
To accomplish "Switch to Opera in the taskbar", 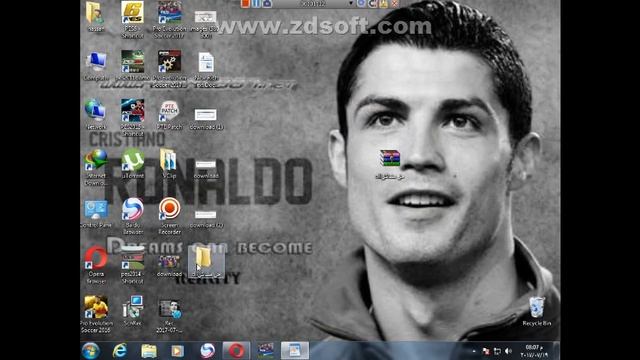I will [x=236, y=351].
